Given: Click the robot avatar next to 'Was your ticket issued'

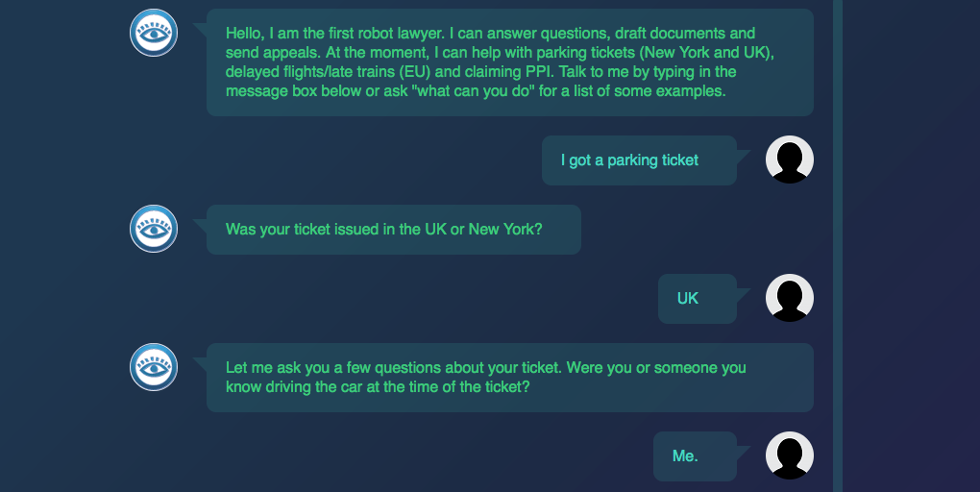Looking at the screenshot, I should point(154,229).
